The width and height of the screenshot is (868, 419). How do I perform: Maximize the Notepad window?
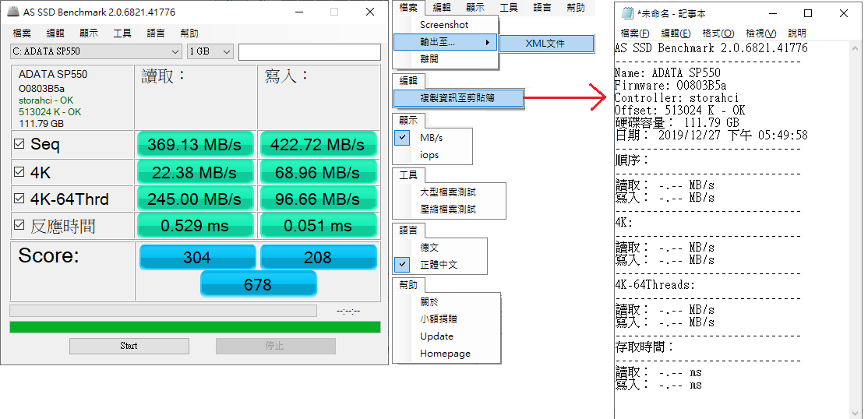808,13
